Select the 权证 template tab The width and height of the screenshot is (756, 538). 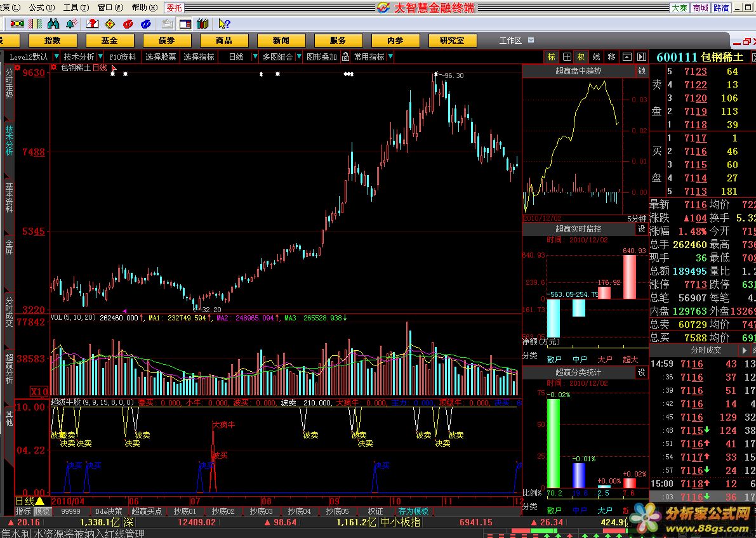point(375,511)
